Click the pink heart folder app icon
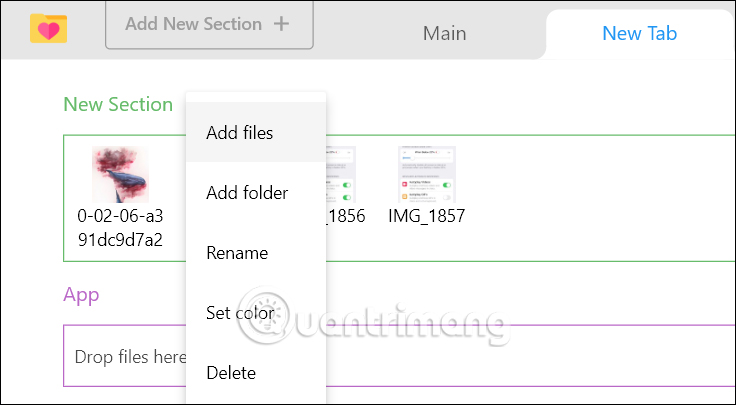 (48, 29)
